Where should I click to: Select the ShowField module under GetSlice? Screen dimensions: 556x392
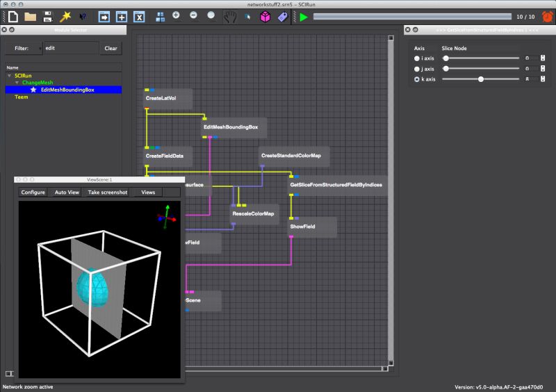(x=312, y=227)
